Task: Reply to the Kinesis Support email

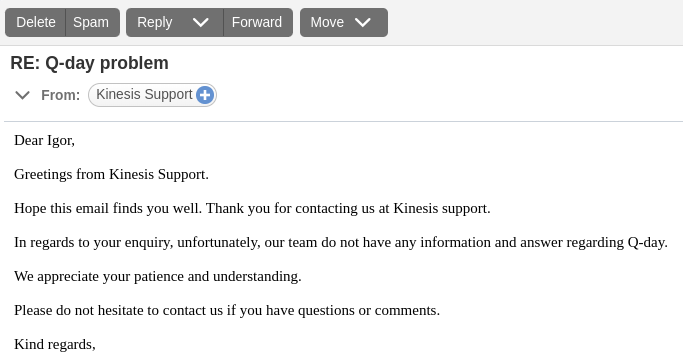Action: coord(155,22)
